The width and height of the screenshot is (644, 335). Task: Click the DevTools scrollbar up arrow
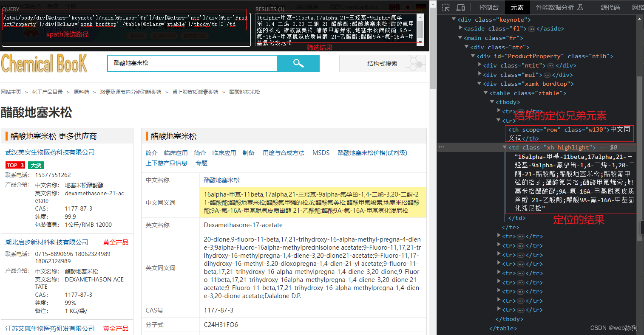point(639,18)
